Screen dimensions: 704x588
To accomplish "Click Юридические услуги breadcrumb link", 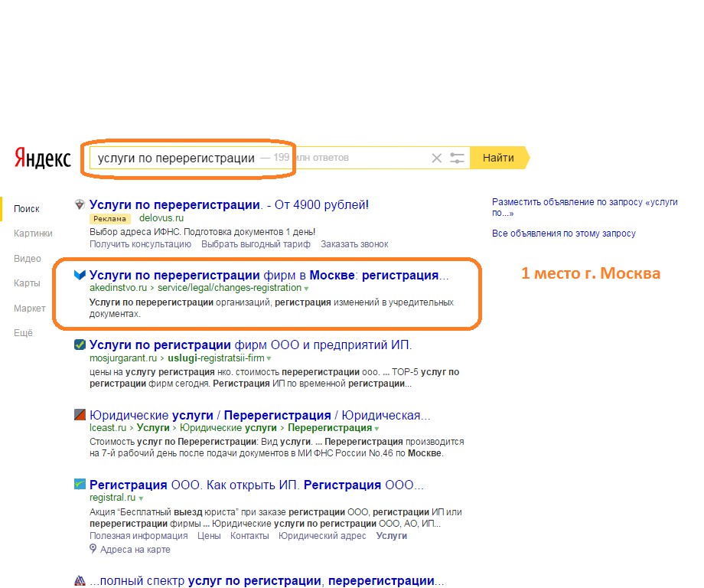I will [x=228, y=428].
